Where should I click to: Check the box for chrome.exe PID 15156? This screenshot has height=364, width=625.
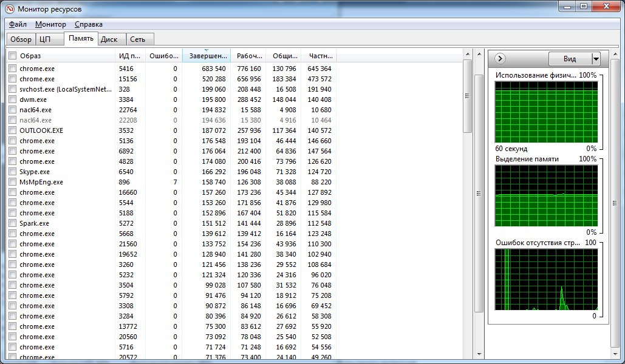12,79
